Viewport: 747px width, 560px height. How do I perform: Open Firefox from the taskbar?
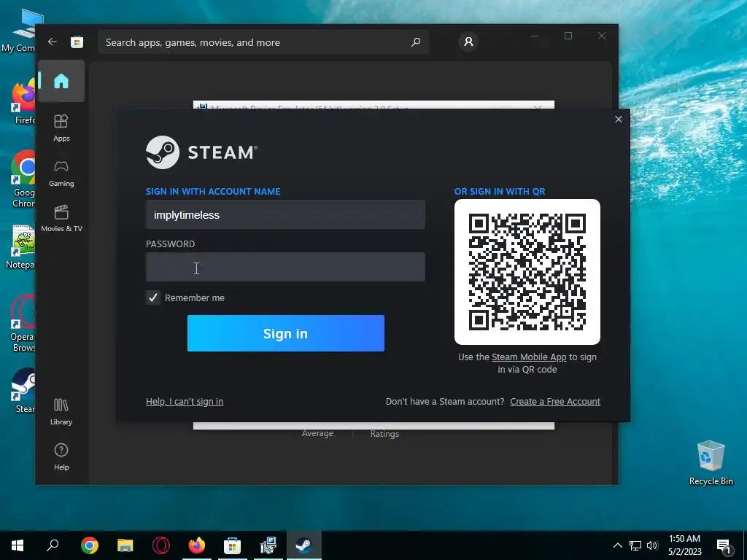[197, 545]
